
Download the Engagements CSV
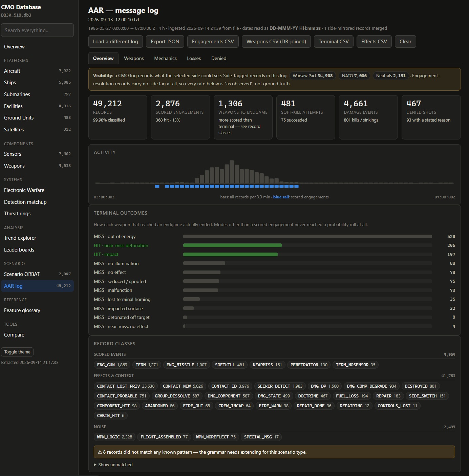[213, 42]
